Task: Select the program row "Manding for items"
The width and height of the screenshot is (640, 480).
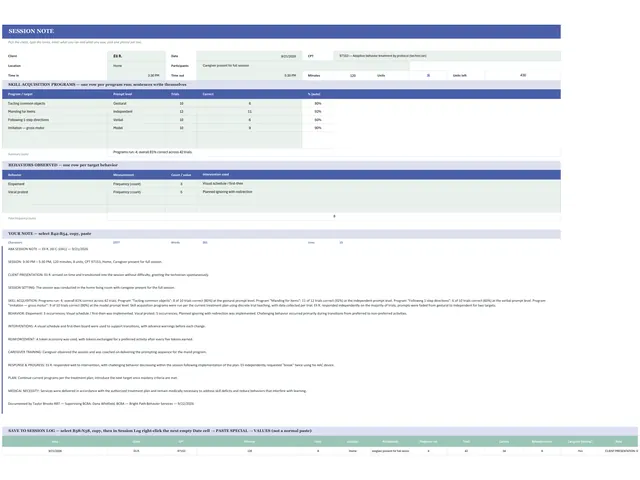Action: (x=55, y=112)
